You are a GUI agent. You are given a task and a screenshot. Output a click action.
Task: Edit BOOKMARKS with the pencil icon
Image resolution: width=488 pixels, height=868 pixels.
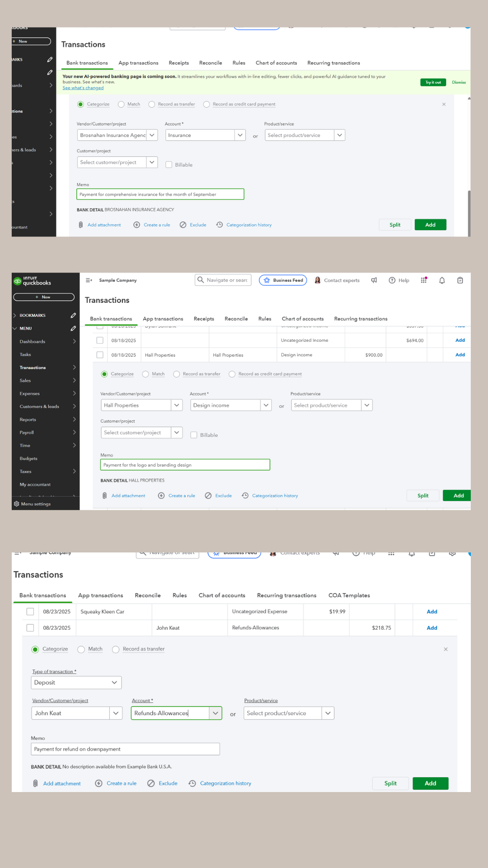click(x=73, y=316)
